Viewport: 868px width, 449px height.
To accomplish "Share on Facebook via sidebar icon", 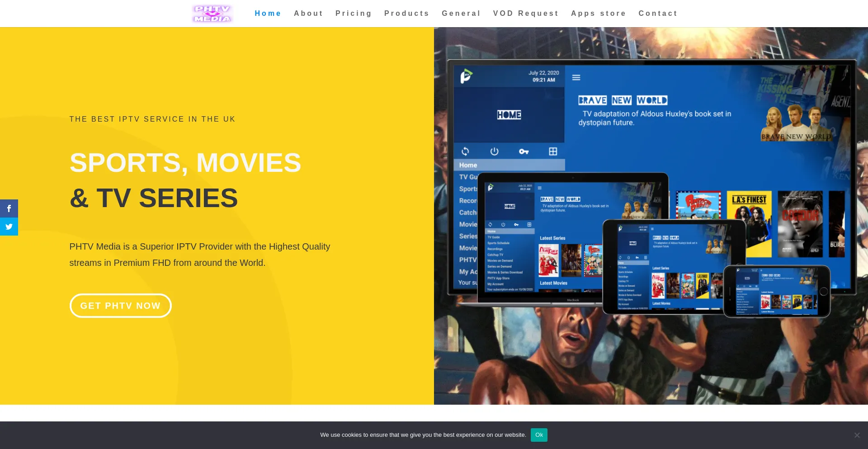I will [9, 208].
